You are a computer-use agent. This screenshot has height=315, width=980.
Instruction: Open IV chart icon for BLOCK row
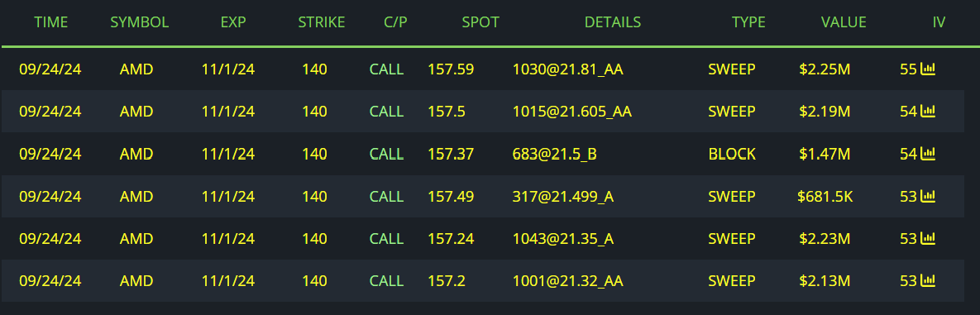(928, 154)
